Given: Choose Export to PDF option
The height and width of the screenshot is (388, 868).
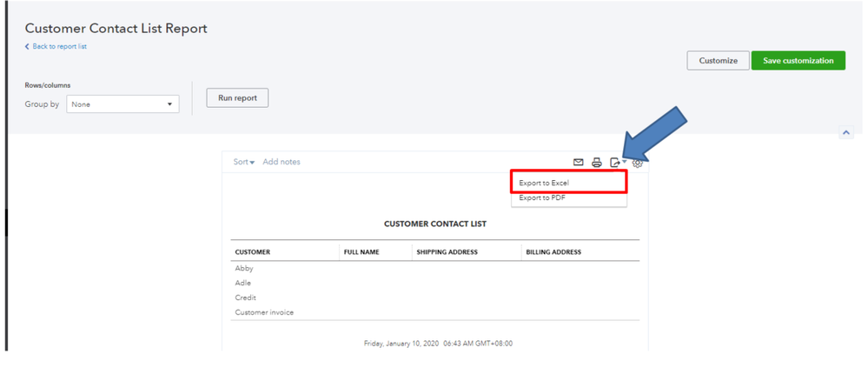Looking at the screenshot, I should pyautogui.click(x=541, y=197).
